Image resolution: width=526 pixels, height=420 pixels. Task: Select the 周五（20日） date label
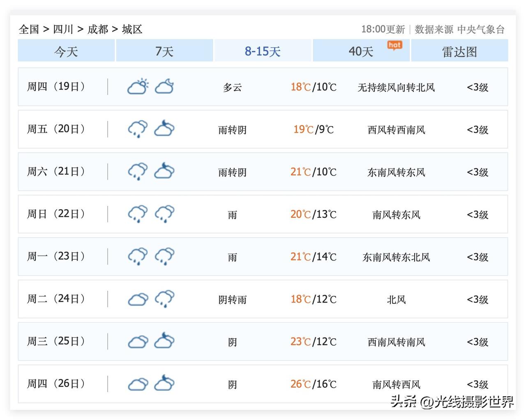point(56,129)
